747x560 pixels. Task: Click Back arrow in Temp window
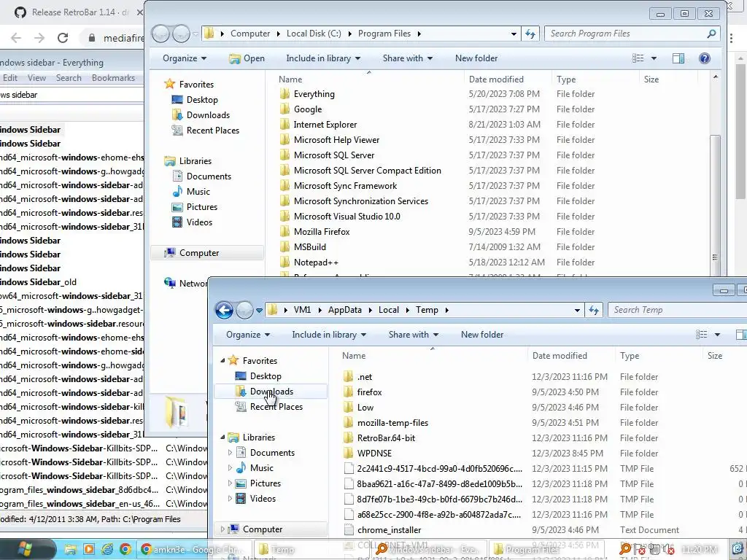224,310
